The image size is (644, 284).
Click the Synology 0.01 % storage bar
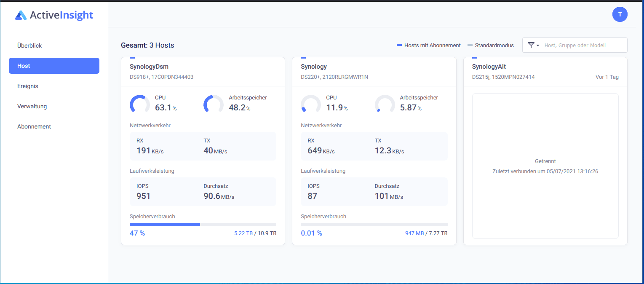click(x=374, y=225)
